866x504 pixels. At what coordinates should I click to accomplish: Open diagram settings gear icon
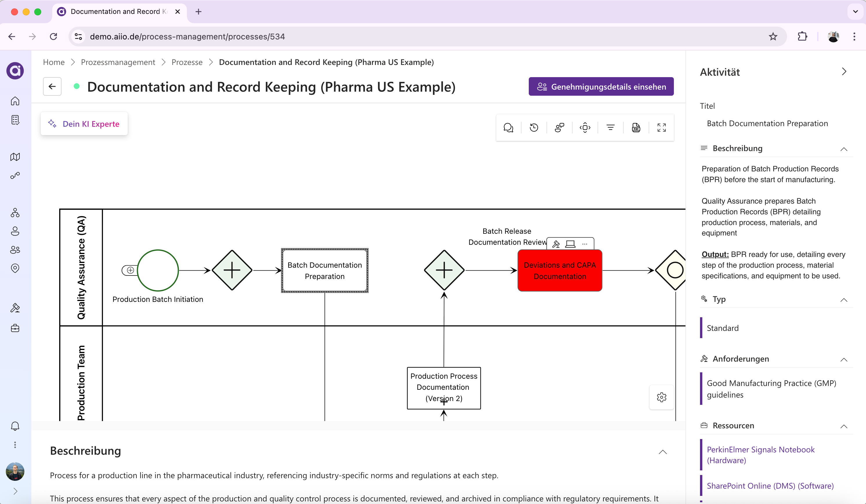click(661, 397)
